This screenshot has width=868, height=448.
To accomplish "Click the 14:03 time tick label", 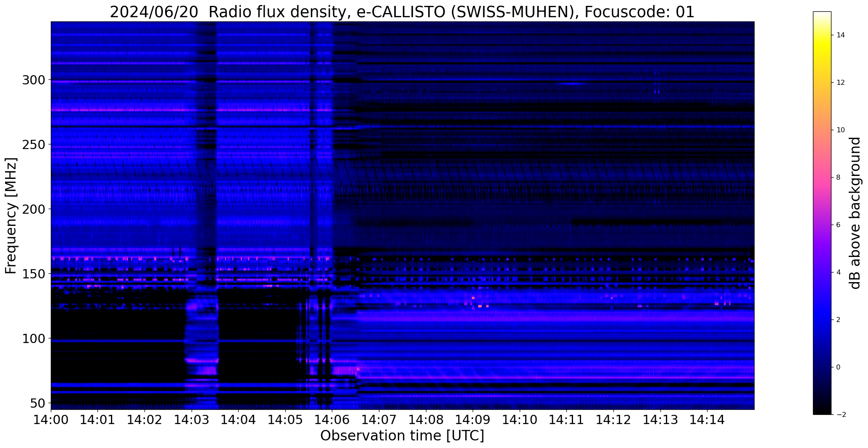I will point(192,419).
